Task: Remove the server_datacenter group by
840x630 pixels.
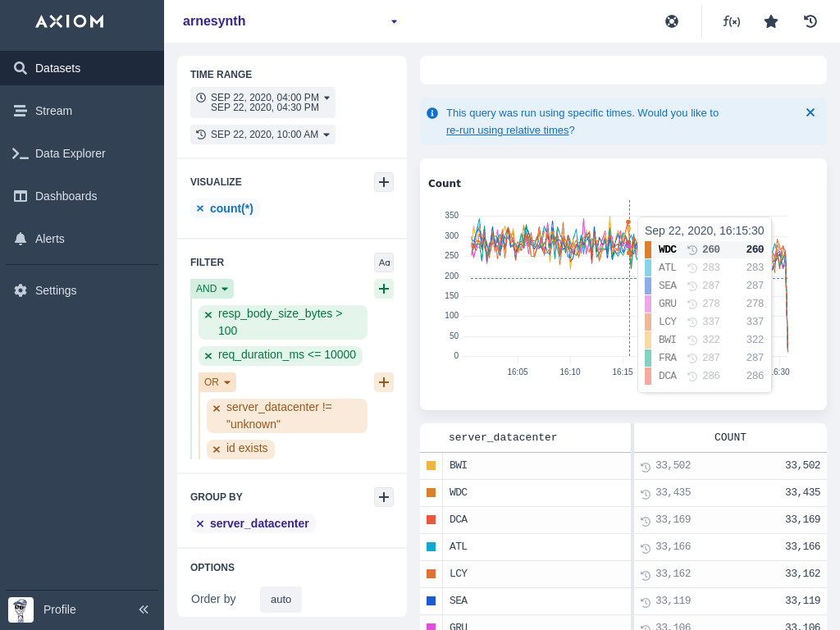Action: [200, 524]
